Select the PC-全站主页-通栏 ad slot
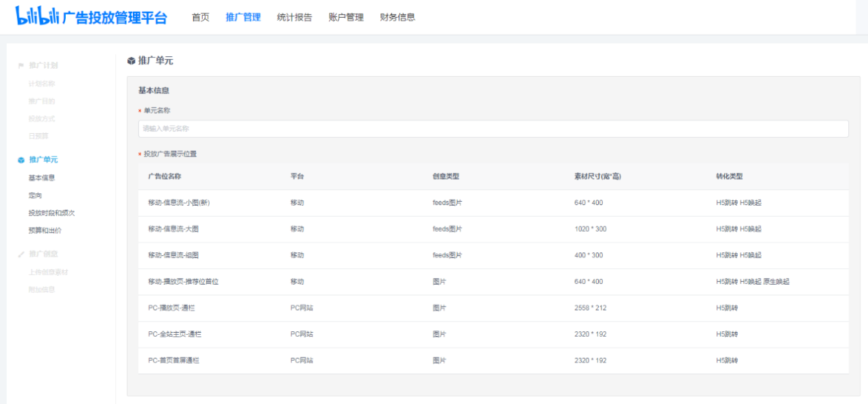868x404 pixels. (493, 334)
